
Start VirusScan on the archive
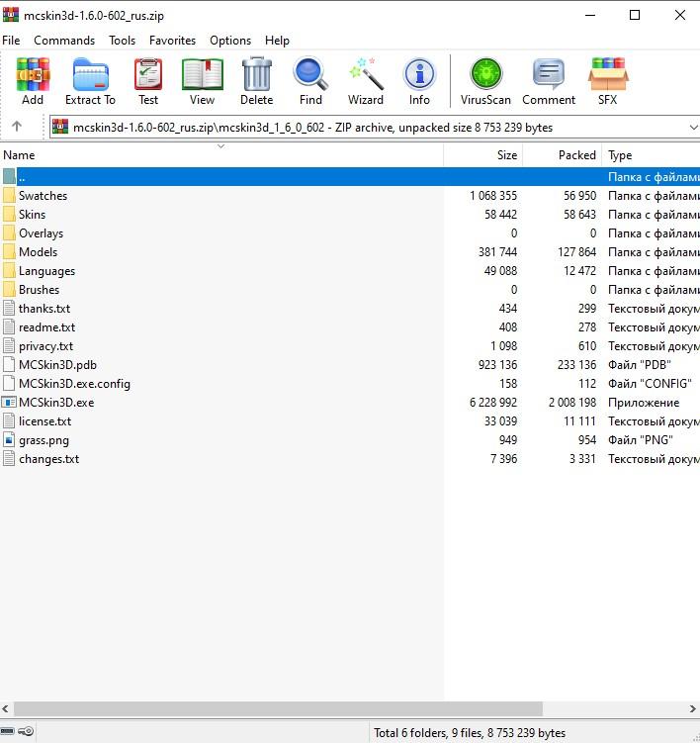(485, 74)
